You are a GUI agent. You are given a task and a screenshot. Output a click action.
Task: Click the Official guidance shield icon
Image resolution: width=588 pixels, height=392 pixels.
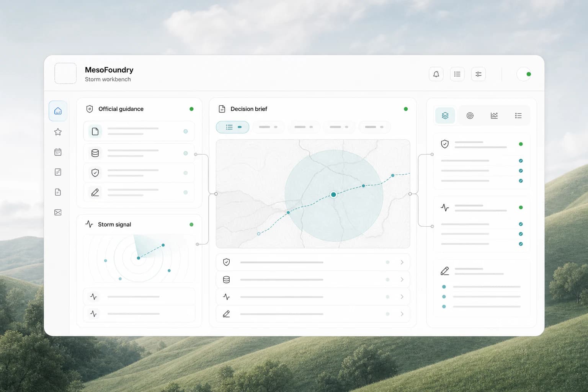90,109
